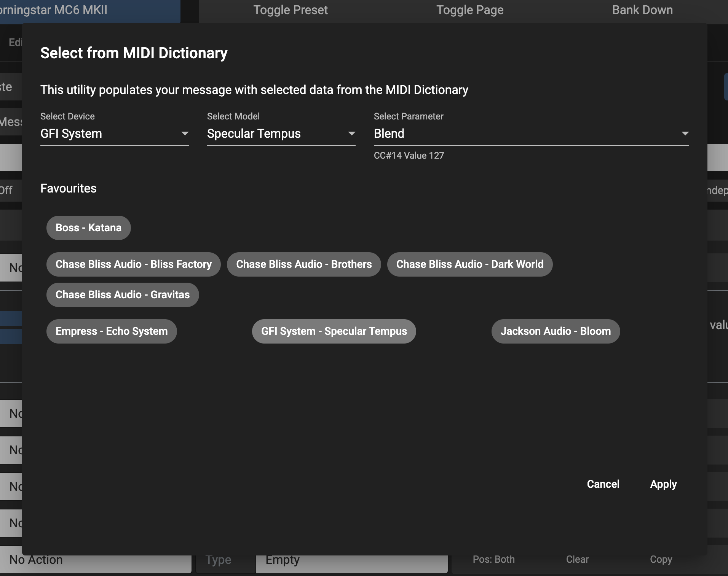Image resolution: width=728 pixels, height=576 pixels.
Task: Choose Chase Bliss Audio - Gravitas favourite
Action: coord(122,295)
